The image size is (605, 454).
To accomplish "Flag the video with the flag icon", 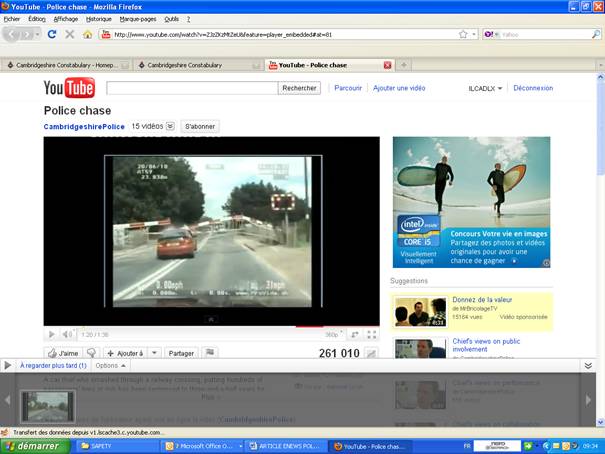I will pos(210,353).
